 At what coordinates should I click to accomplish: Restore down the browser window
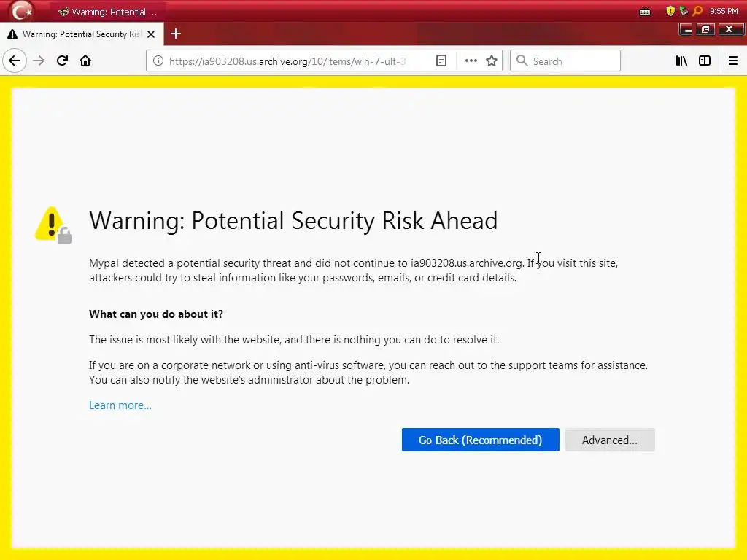click(x=705, y=29)
